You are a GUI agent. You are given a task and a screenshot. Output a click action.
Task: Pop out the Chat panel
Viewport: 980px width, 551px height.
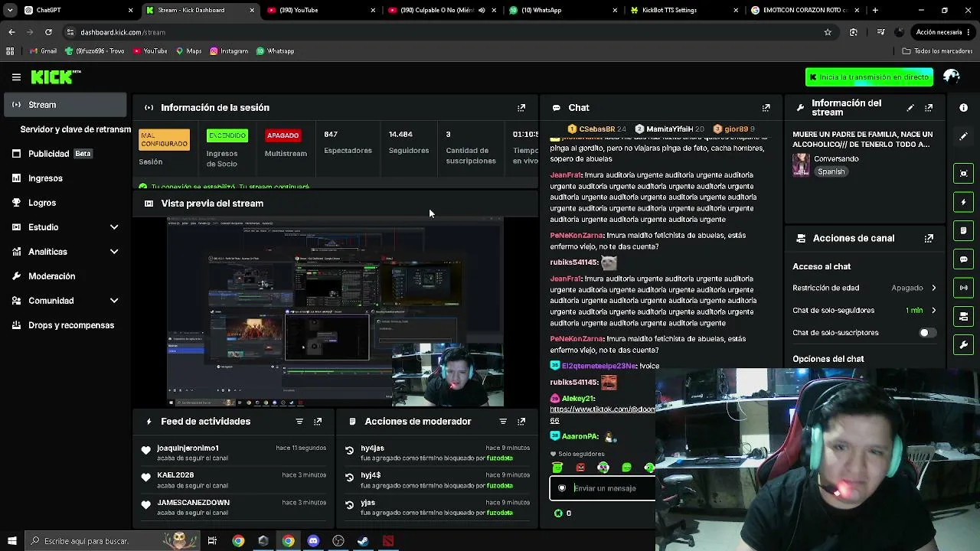coord(766,108)
